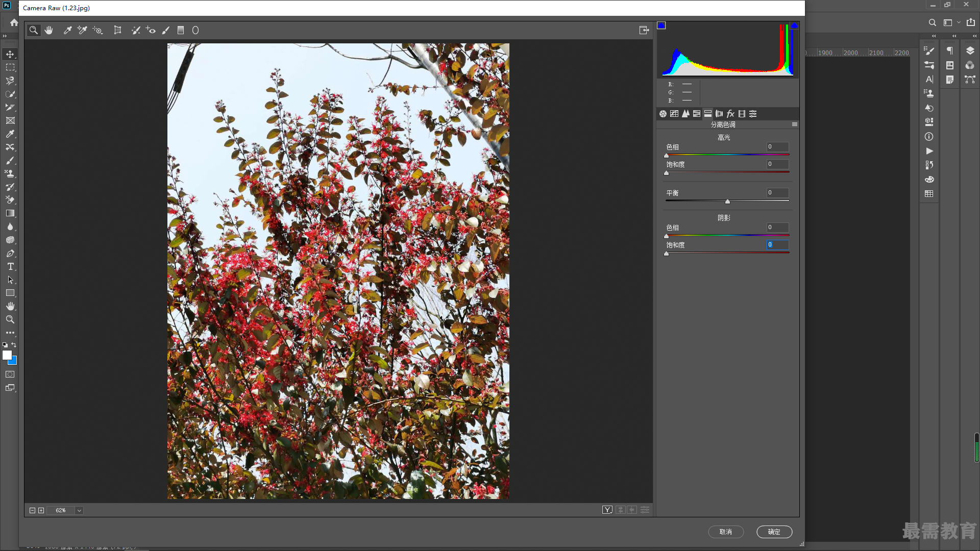Select Photoshop Clone Stamp tool
The width and height of the screenshot is (980, 551).
(x=10, y=173)
